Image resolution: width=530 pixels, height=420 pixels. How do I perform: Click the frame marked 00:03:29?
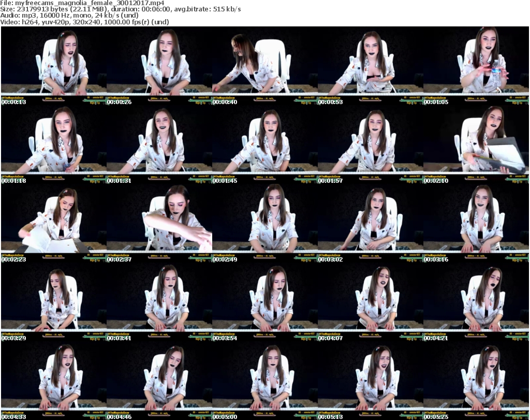pos(54,302)
